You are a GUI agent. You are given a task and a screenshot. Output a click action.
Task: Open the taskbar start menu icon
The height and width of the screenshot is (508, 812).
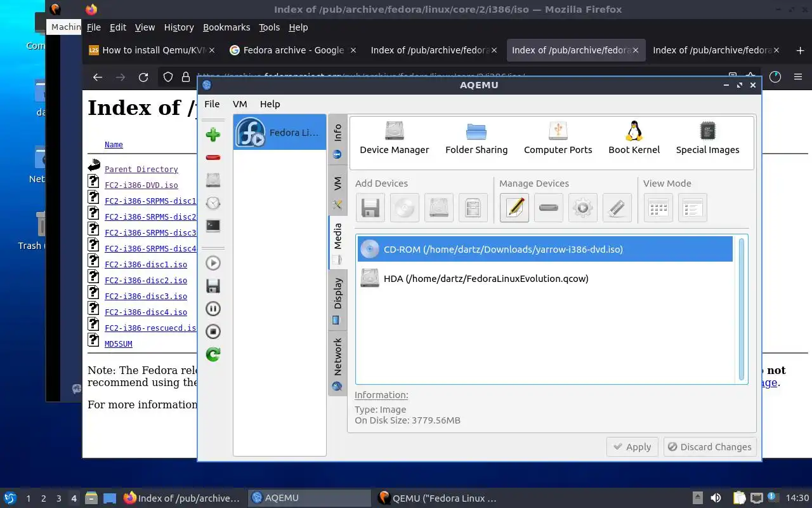click(x=10, y=498)
